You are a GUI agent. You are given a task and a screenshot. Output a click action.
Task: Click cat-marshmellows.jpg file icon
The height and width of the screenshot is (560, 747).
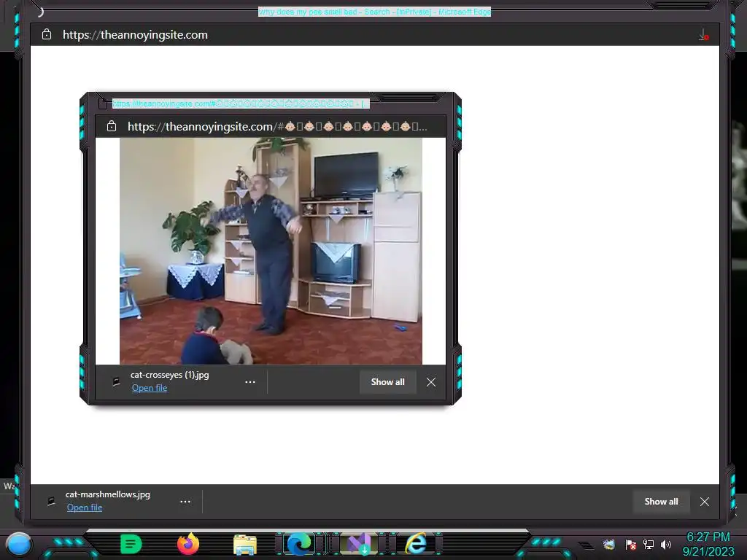(51, 501)
